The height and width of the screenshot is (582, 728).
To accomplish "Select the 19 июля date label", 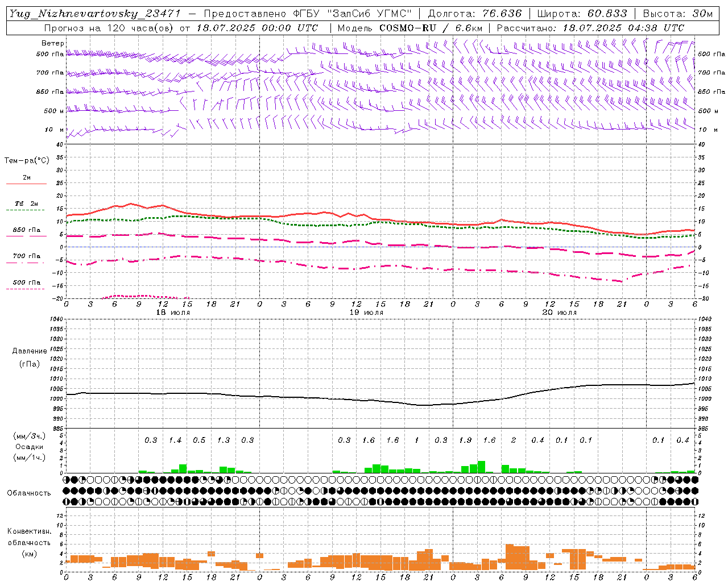I will [x=366, y=313].
